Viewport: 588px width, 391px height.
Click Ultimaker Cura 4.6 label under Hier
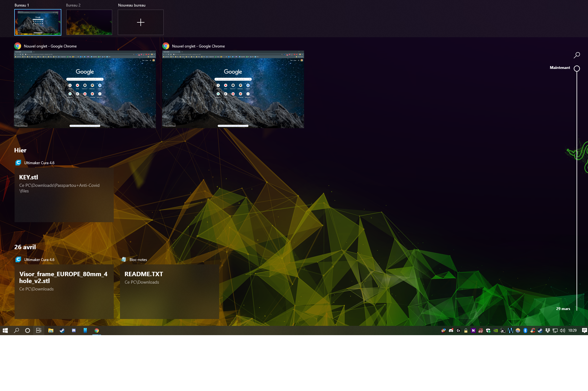tap(39, 163)
